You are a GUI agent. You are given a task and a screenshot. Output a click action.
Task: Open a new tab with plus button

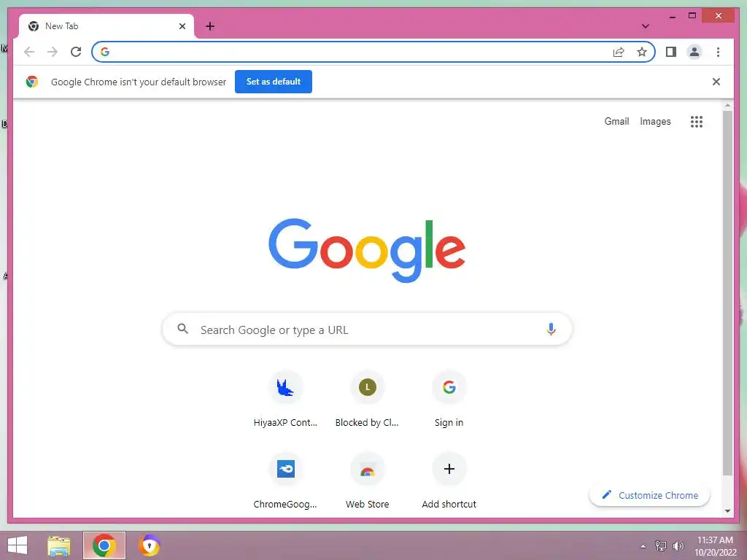[210, 26]
